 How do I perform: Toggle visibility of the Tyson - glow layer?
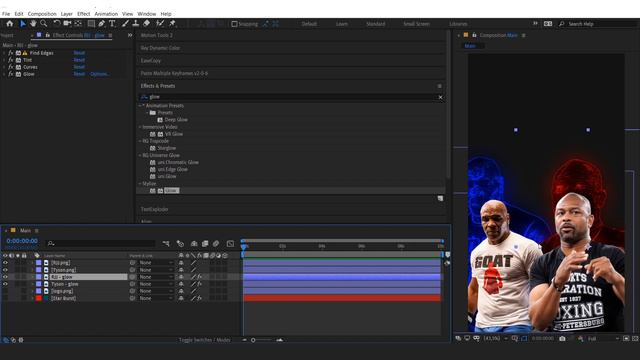5,284
